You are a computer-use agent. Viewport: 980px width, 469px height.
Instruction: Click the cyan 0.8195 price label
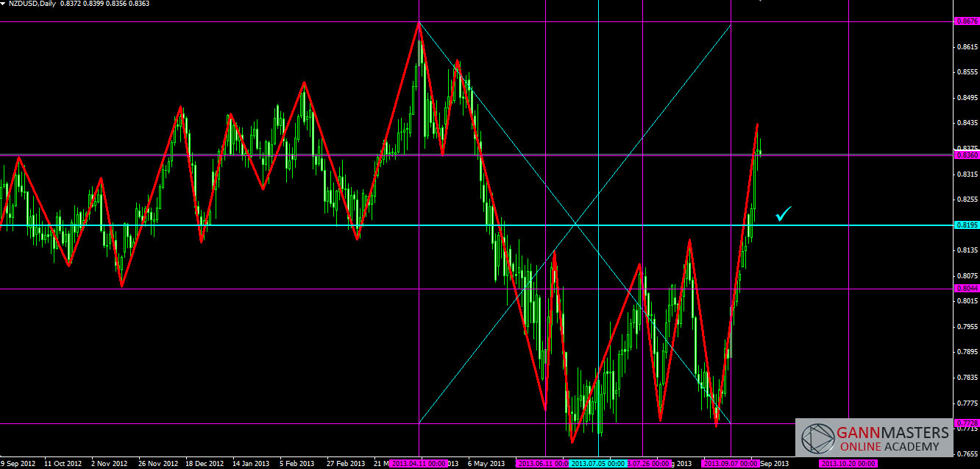(965, 225)
